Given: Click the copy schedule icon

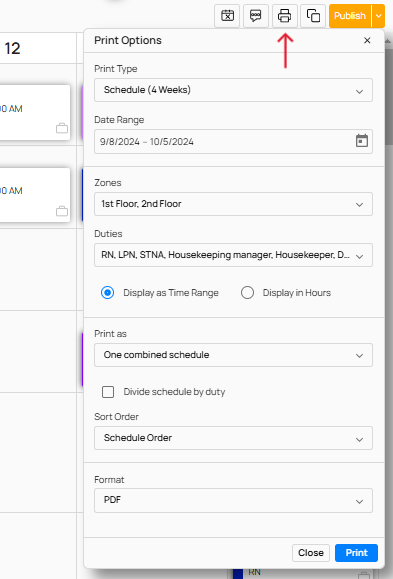Looking at the screenshot, I should [313, 16].
